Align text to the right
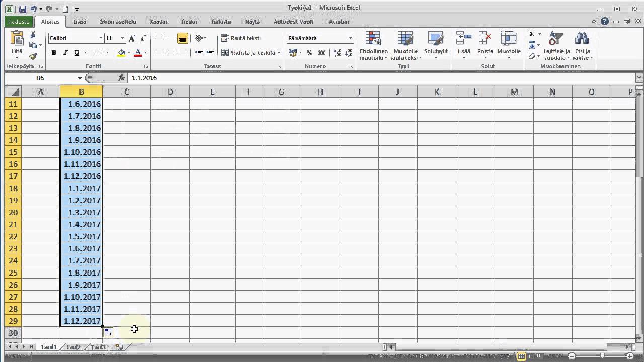644x362 pixels. (x=183, y=53)
